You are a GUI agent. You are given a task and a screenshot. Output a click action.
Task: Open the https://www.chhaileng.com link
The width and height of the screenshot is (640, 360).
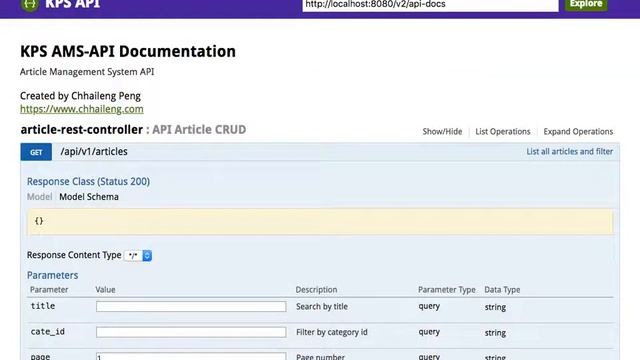[82, 109]
